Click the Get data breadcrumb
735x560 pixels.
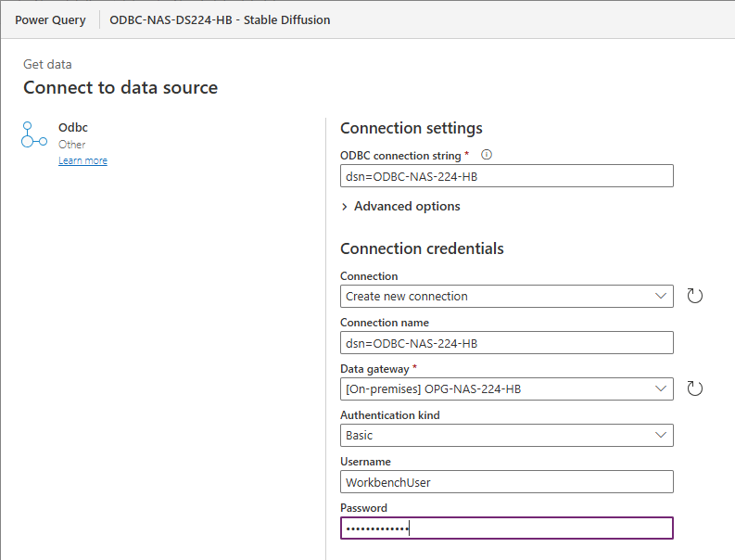47,65
